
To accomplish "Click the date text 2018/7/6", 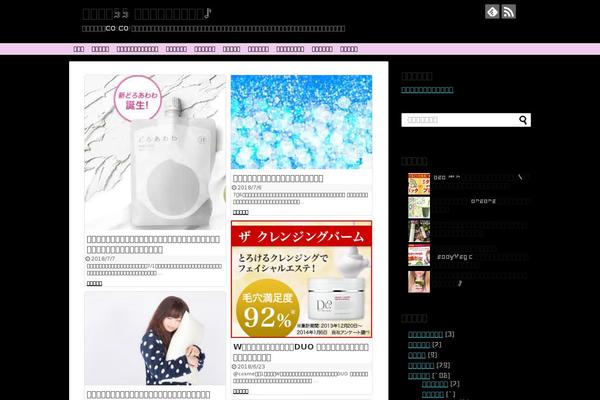I will (x=249, y=188).
